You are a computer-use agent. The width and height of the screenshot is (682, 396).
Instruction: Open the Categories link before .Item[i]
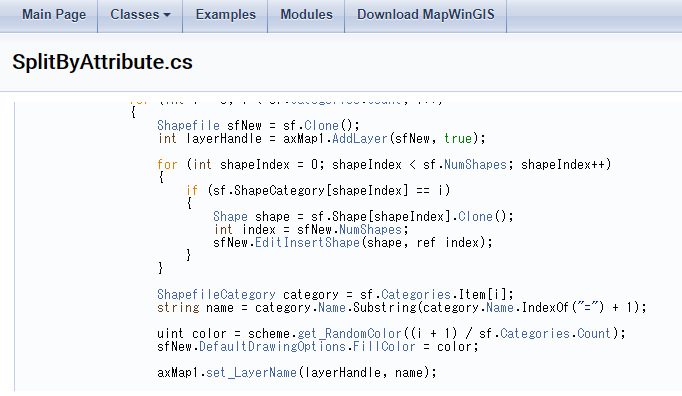pyautogui.click(x=416, y=295)
